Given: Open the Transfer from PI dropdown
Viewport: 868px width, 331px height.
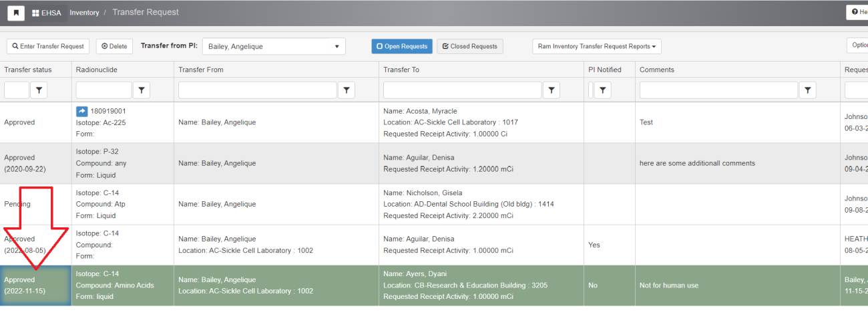Looking at the screenshot, I should (274, 46).
